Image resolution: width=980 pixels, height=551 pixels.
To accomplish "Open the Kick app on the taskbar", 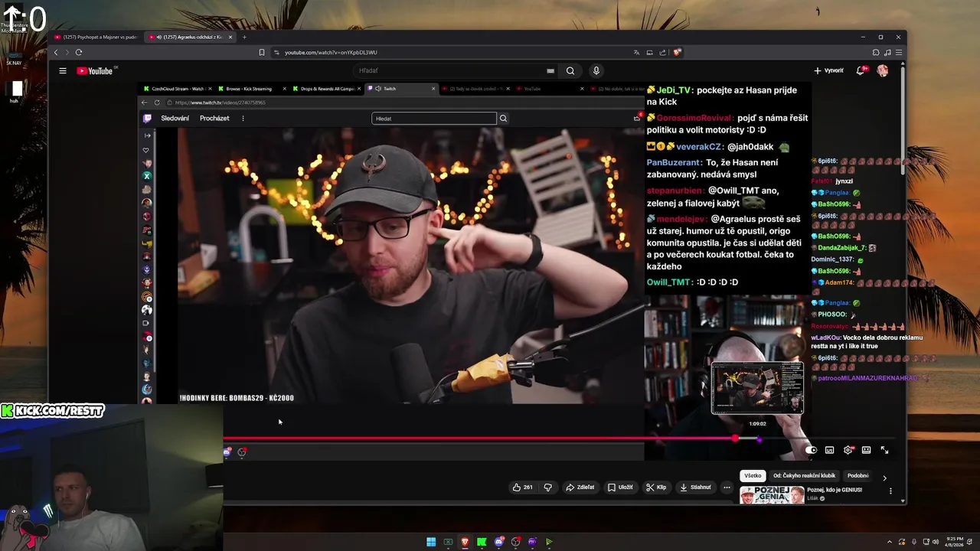I will coord(482,542).
